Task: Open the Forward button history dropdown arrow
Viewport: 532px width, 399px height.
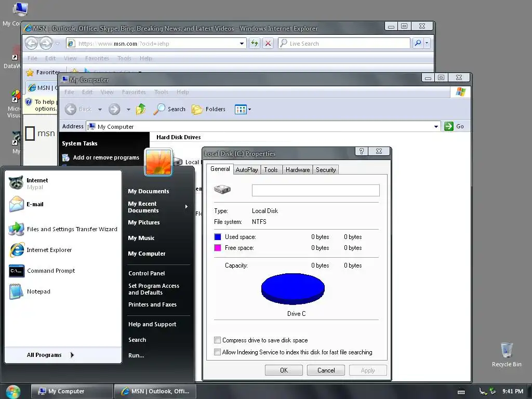Action: [128, 109]
